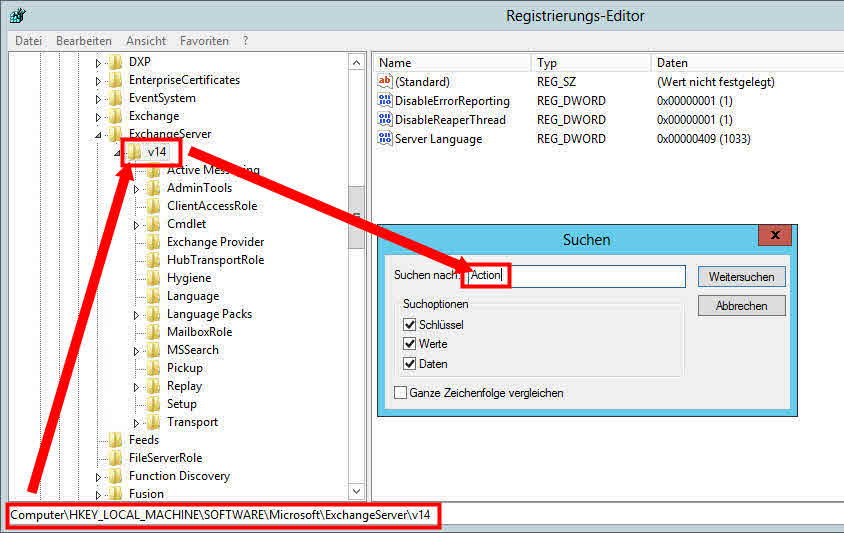Select the v14 registry key

[x=157, y=152]
